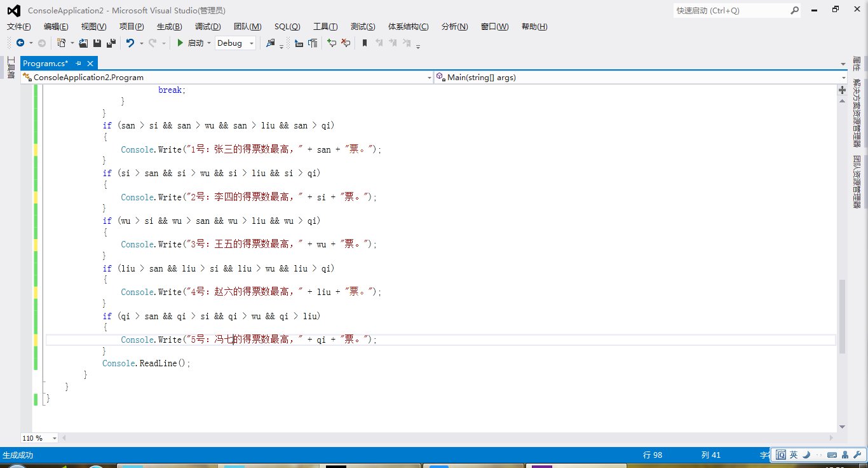Click the Redo toolbar icon
868x468 pixels.
click(153, 43)
